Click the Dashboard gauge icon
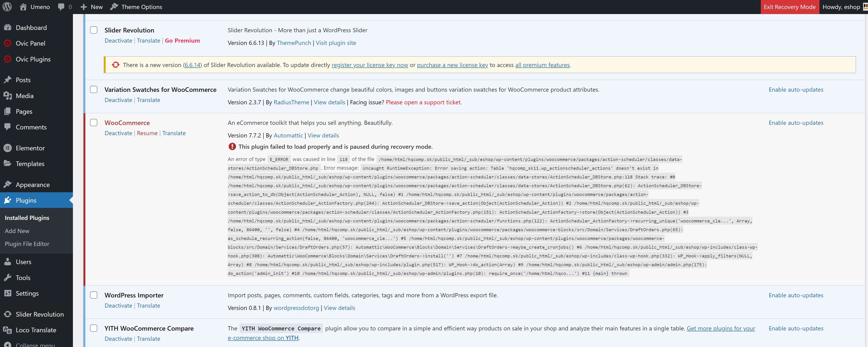 point(8,28)
